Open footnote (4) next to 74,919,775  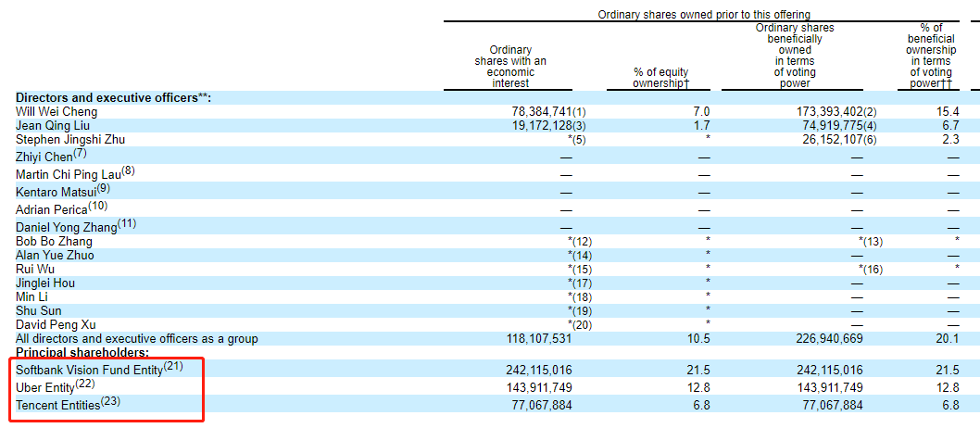[871, 126]
